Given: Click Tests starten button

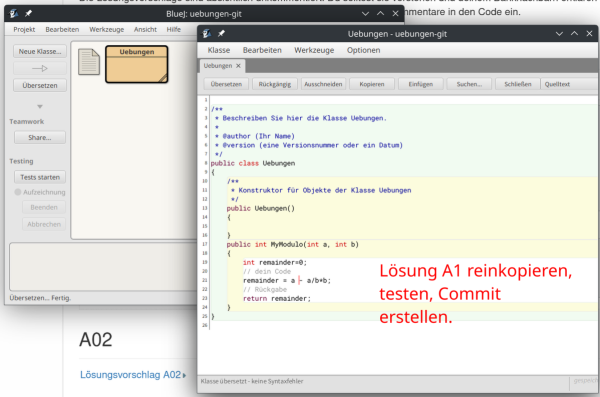Looking at the screenshot, I should coord(40,177).
